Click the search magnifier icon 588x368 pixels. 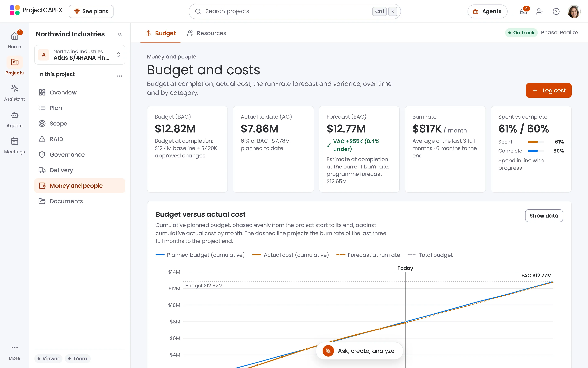point(198,11)
